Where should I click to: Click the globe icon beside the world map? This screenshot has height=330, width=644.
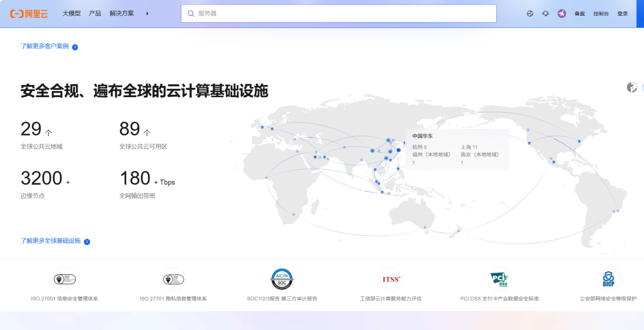click(x=631, y=87)
